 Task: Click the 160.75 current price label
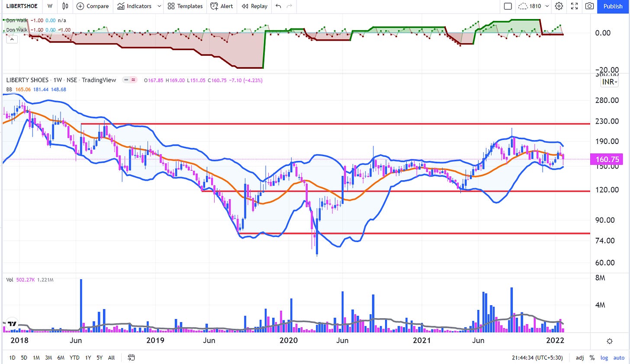(x=607, y=159)
